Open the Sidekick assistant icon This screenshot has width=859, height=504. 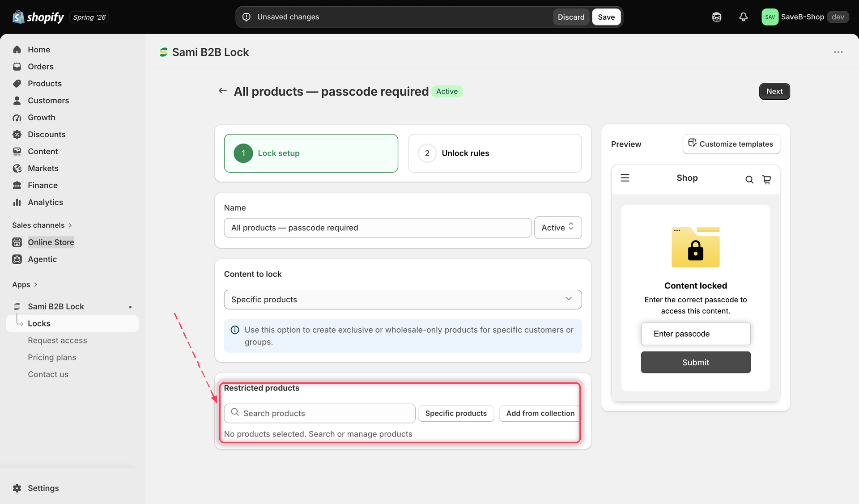[x=717, y=17]
